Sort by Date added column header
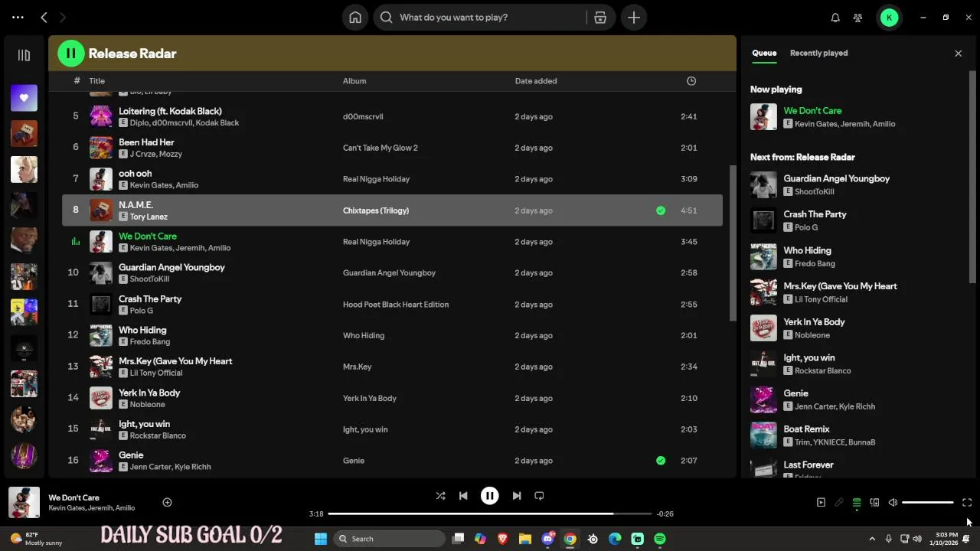980x551 pixels. pyautogui.click(x=536, y=81)
